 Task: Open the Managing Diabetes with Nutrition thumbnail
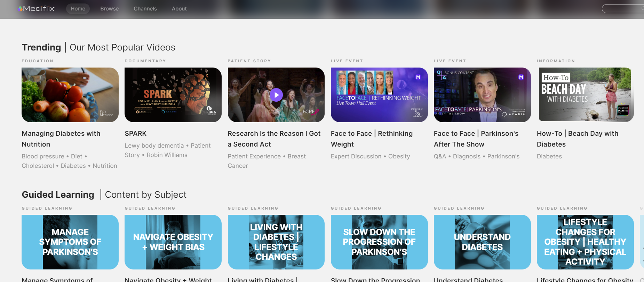point(70,95)
